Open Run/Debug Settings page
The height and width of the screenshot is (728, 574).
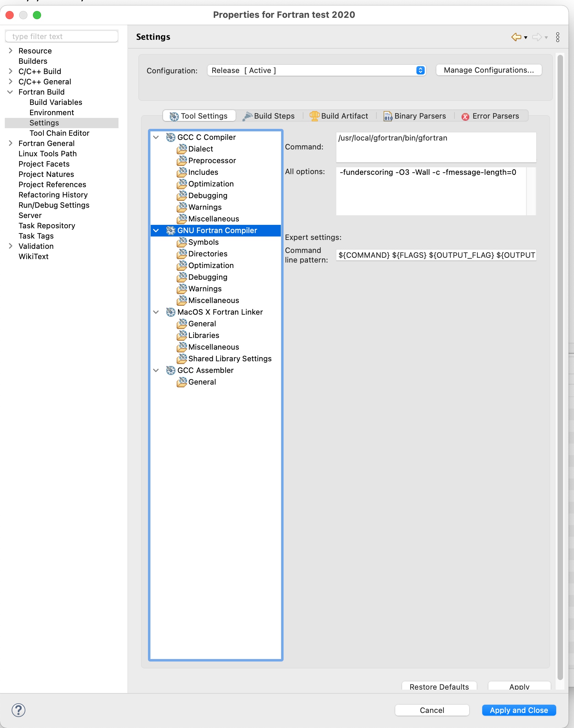pyautogui.click(x=54, y=205)
